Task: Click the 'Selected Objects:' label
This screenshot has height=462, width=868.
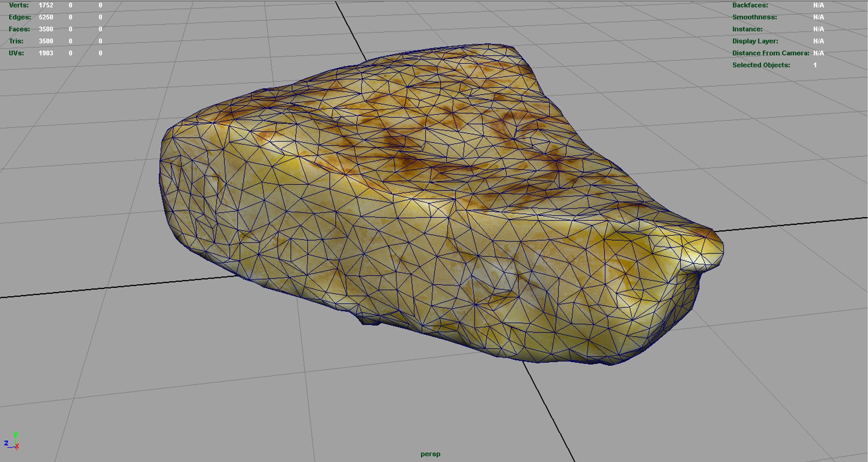Action: 761,65
